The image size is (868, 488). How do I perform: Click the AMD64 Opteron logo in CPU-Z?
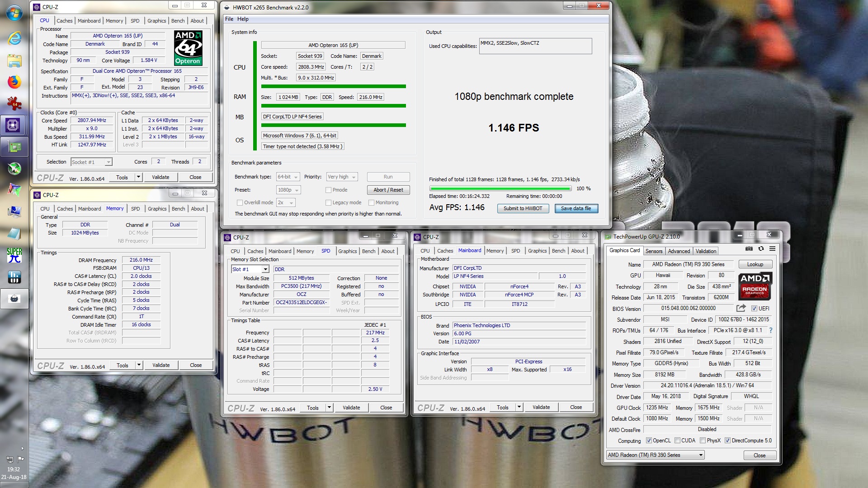pyautogui.click(x=188, y=48)
